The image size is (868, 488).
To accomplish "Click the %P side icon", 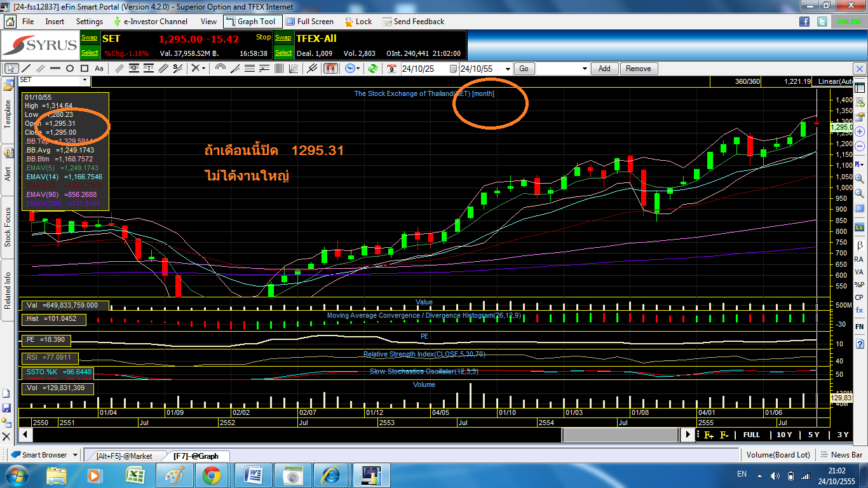I will click(x=859, y=285).
